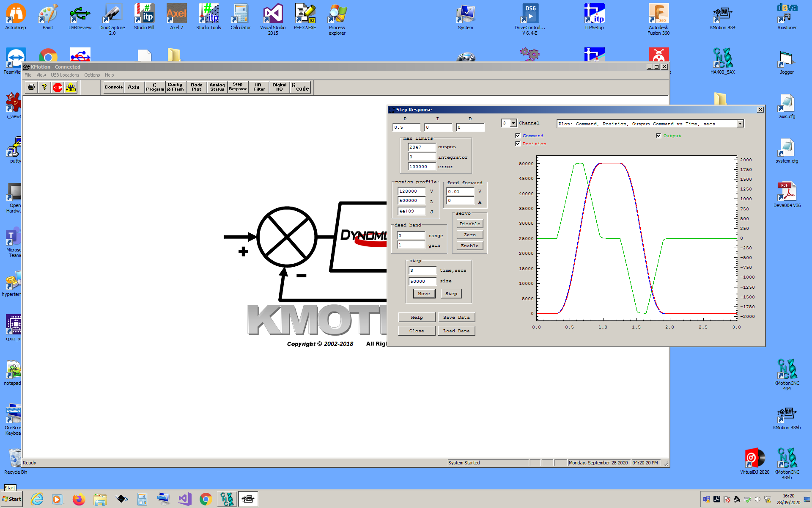This screenshot has height=508, width=812.
Task: Click the help question mark icon
Action: [44, 87]
